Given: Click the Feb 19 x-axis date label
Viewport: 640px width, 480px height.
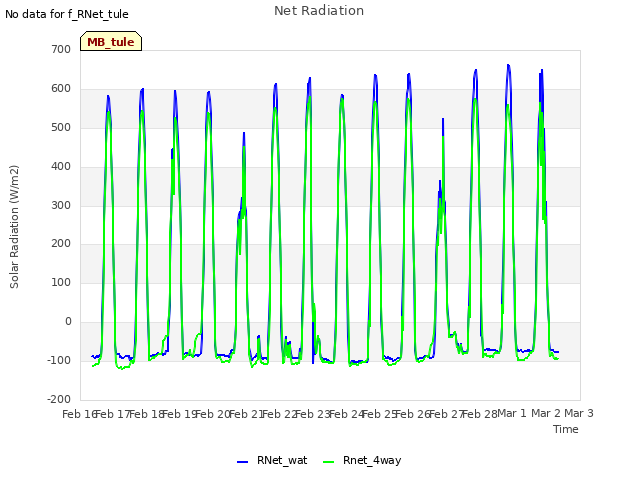Looking at the screenshot, I should (179, 414).
